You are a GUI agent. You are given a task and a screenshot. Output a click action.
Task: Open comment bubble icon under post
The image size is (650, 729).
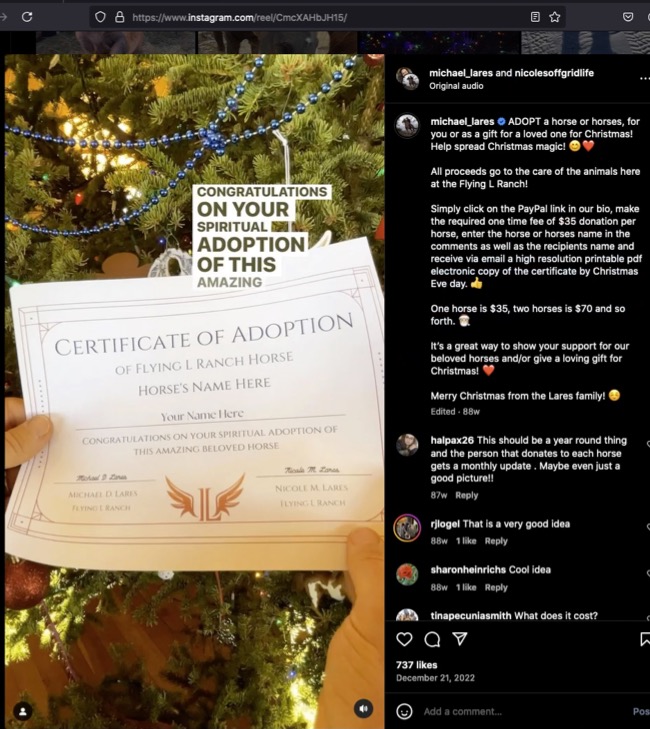[432, 639]
